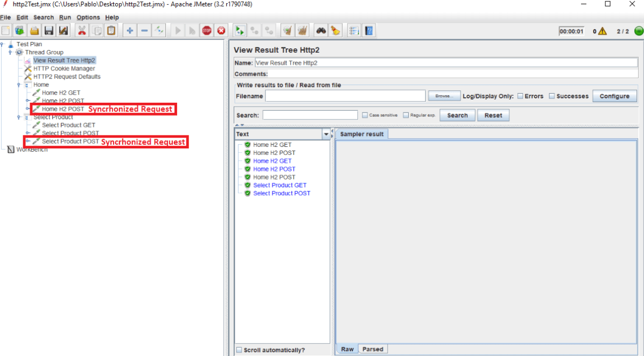This screenshot has height=356, width=644.
Task: Open the Search toolbar icon (binoculars)
Action: point(320,30)
